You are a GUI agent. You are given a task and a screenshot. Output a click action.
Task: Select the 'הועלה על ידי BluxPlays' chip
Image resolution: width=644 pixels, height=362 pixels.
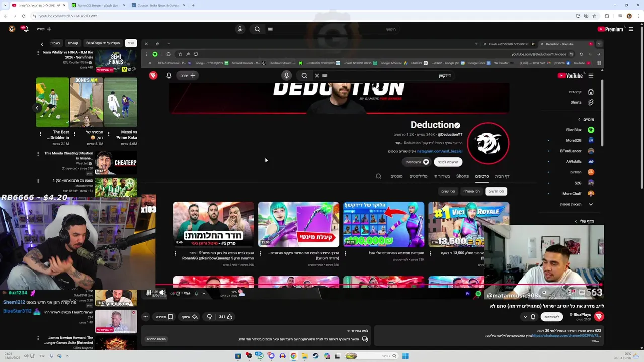coord(104,43)
